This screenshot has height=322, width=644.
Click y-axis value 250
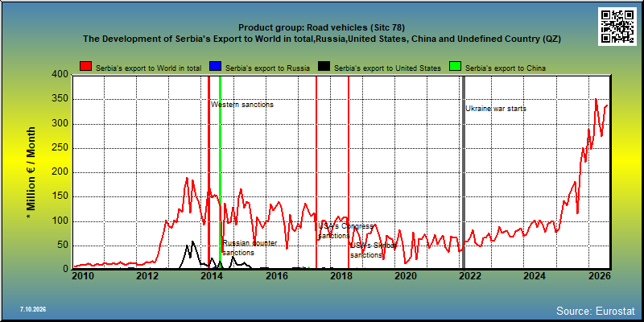(x=60, y=148)
